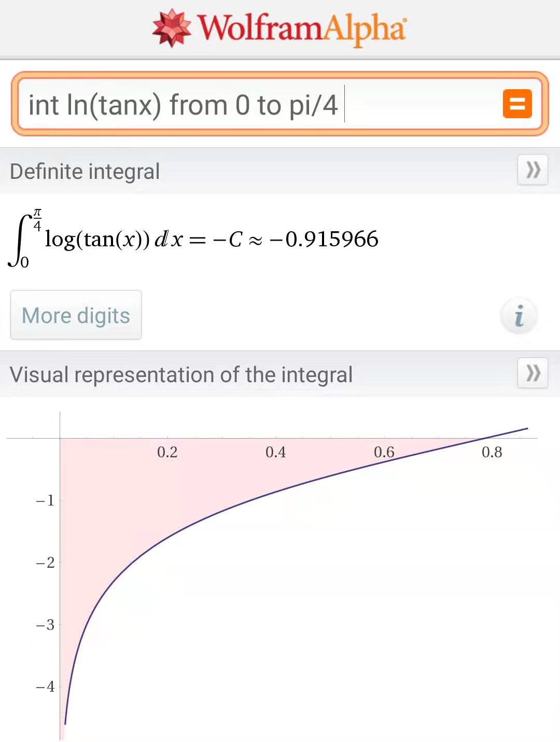Click the −2 tick label on y-axis

point(45,563)
